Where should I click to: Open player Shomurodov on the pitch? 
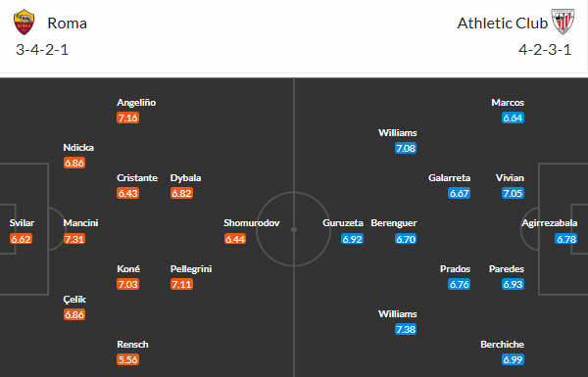coord(252,223)
